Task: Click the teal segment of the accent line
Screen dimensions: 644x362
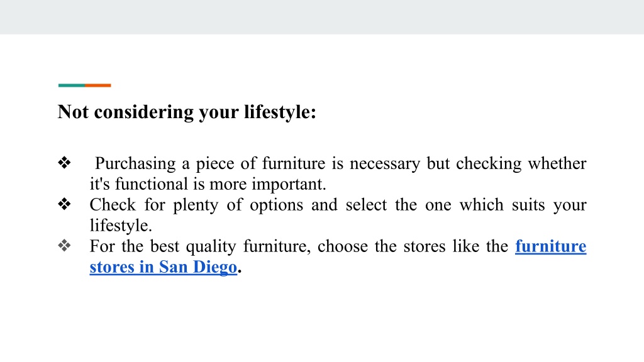Action: coord(72,85)
